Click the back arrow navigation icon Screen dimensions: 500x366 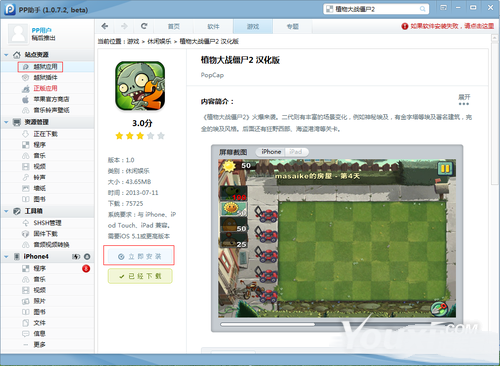pyautogui.click(x=105, y=26)
